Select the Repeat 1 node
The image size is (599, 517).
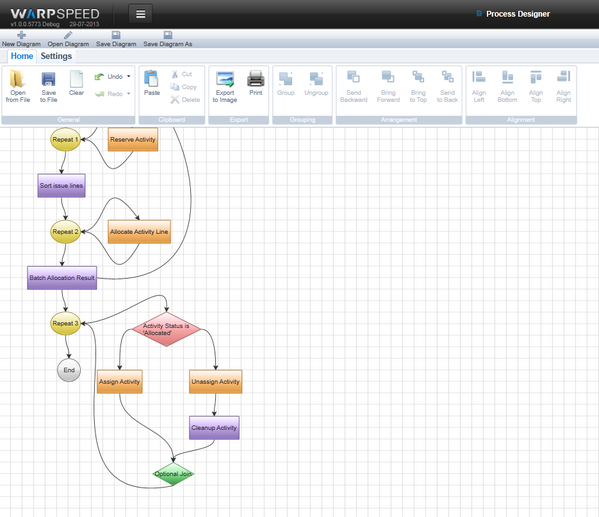pyautogui.click(x=65, y=139)
